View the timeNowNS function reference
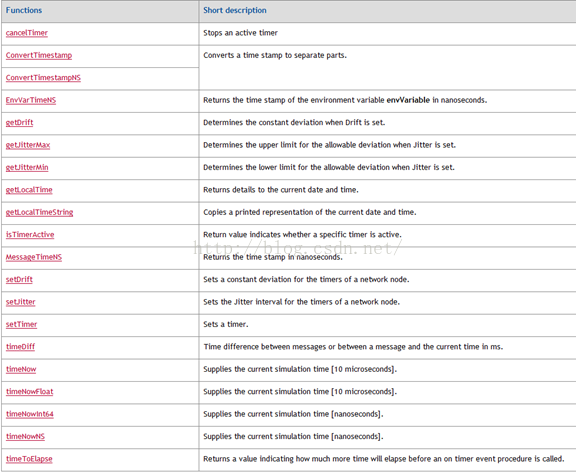This screenshot has height=475, width=576. (x=25, y=436)
